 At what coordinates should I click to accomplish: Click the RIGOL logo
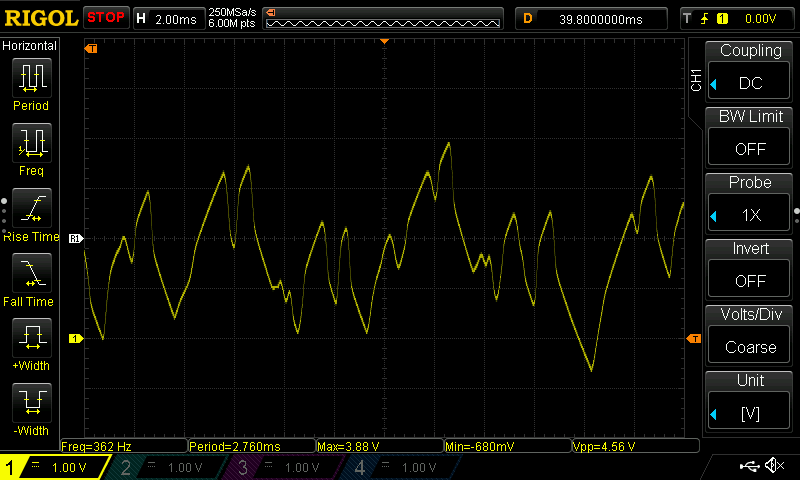[x=41, y=18]
